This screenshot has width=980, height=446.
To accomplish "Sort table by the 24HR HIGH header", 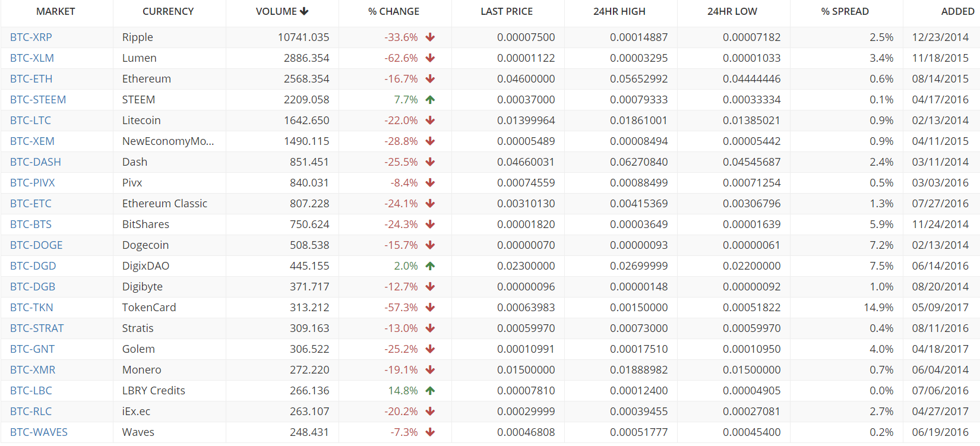I will [619, 11].
